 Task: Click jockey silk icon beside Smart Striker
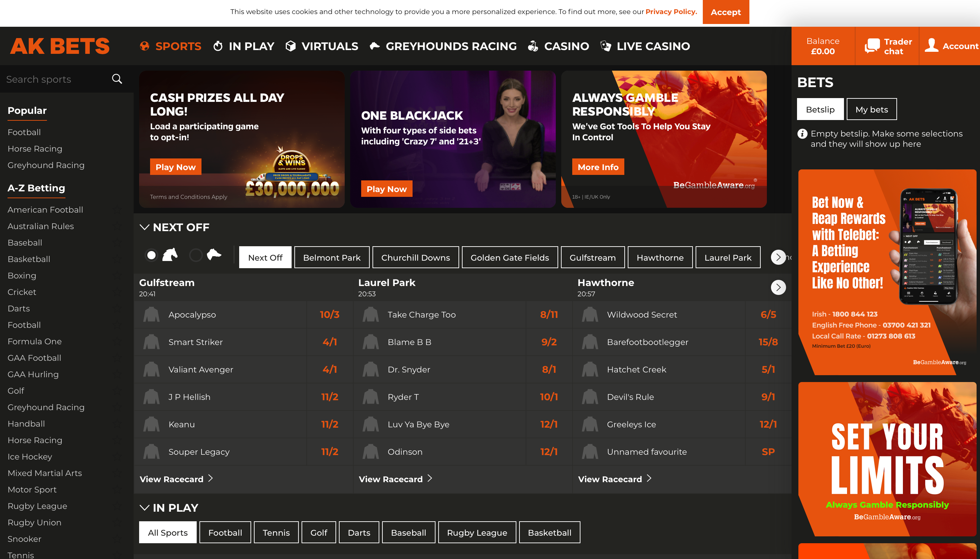pos(151,342)
